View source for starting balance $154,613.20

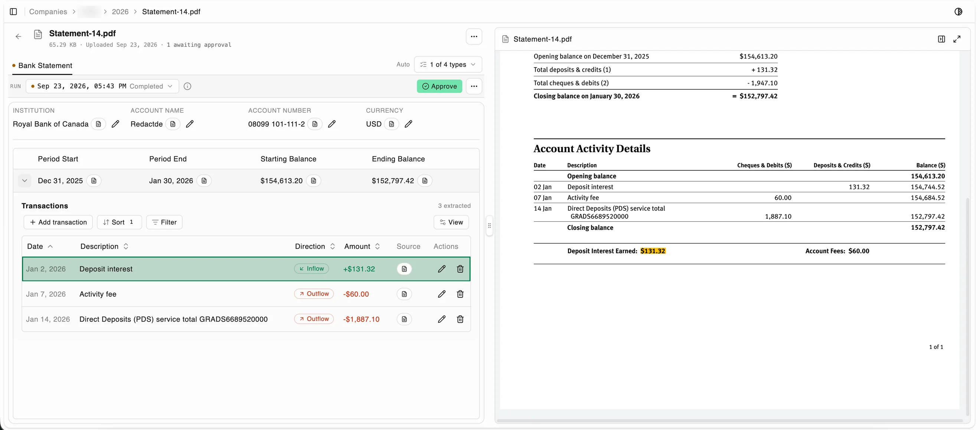[x=313, y=181]
